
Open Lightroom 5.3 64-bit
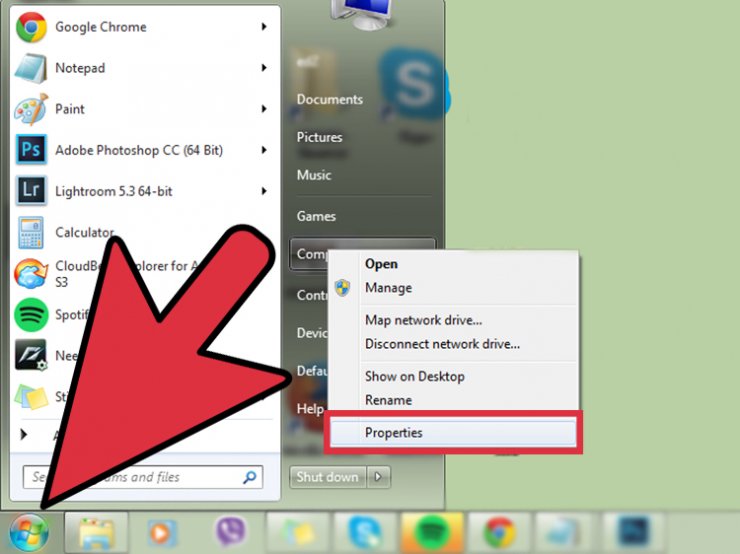click(113, 191)
